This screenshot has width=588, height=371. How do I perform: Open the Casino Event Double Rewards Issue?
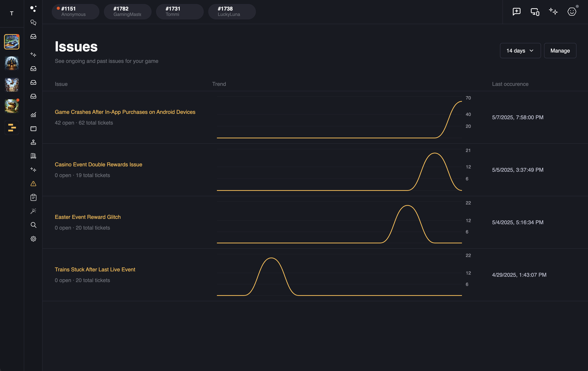pos(98,164)
